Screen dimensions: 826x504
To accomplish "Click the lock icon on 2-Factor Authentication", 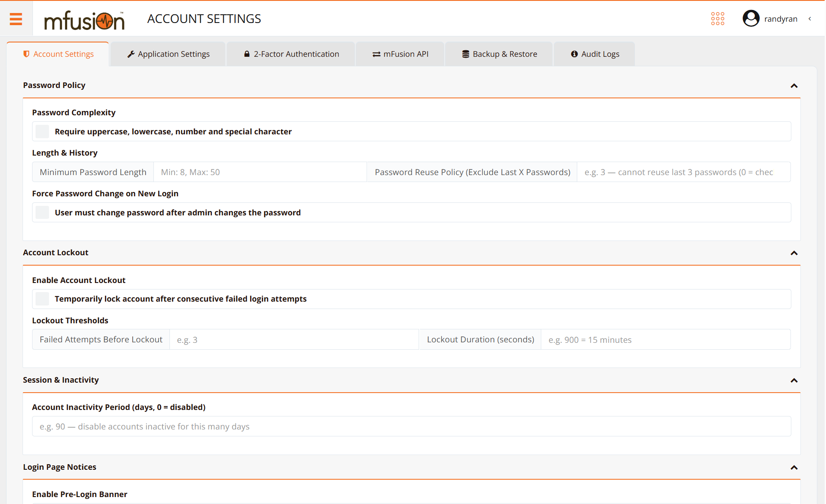I will point(247,54).
